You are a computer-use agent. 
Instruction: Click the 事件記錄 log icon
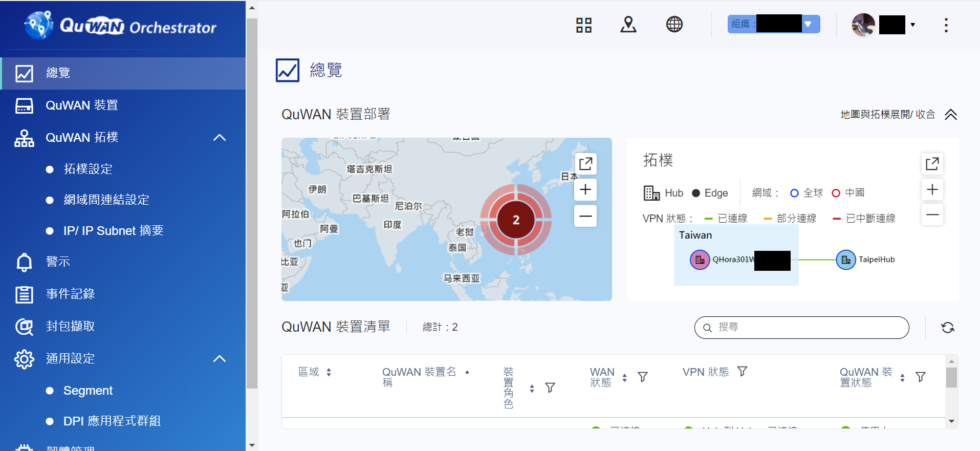coord(24,294)
